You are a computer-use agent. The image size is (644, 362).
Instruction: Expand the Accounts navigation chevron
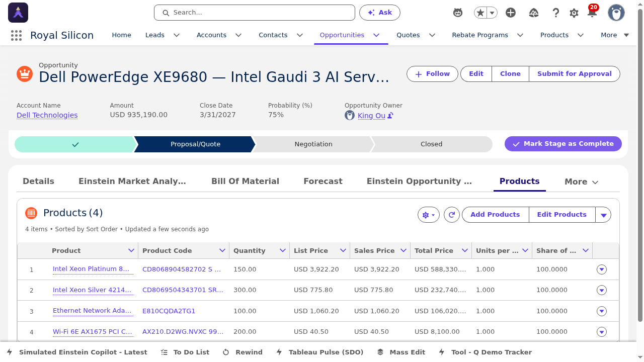point(238,35)
